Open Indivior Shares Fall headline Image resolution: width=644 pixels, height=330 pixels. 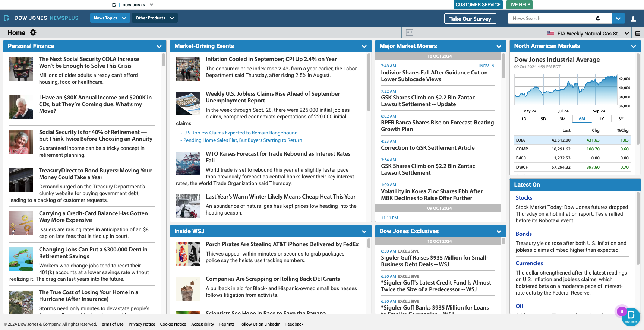(x=434, y=76)
